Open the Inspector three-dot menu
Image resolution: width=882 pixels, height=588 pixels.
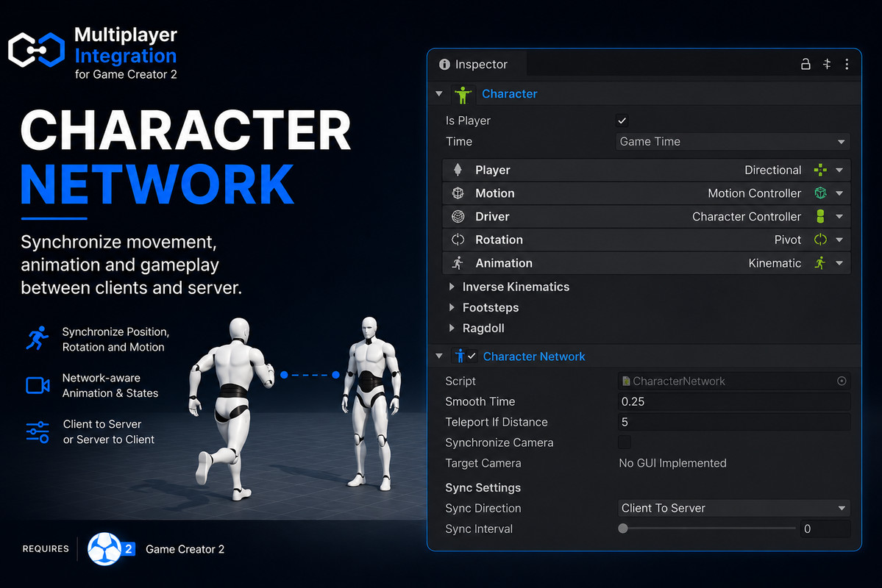pos(847,64)
